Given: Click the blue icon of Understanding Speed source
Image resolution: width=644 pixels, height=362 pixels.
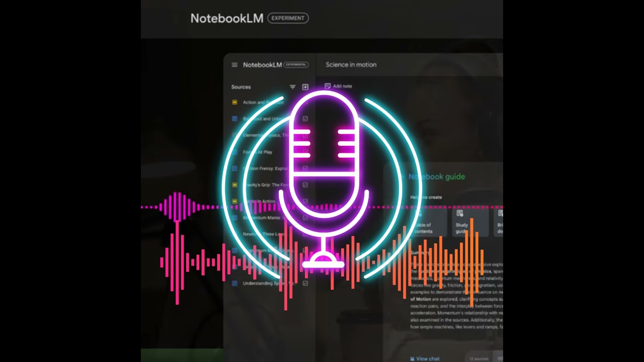Looking at the screenshot, I should (234, 284).
